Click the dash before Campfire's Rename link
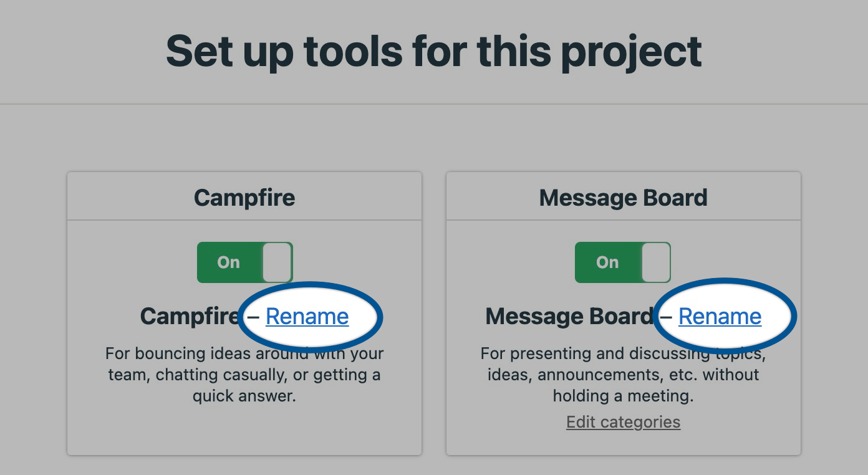Screen dimensions: 868x475 click(253, 317)
